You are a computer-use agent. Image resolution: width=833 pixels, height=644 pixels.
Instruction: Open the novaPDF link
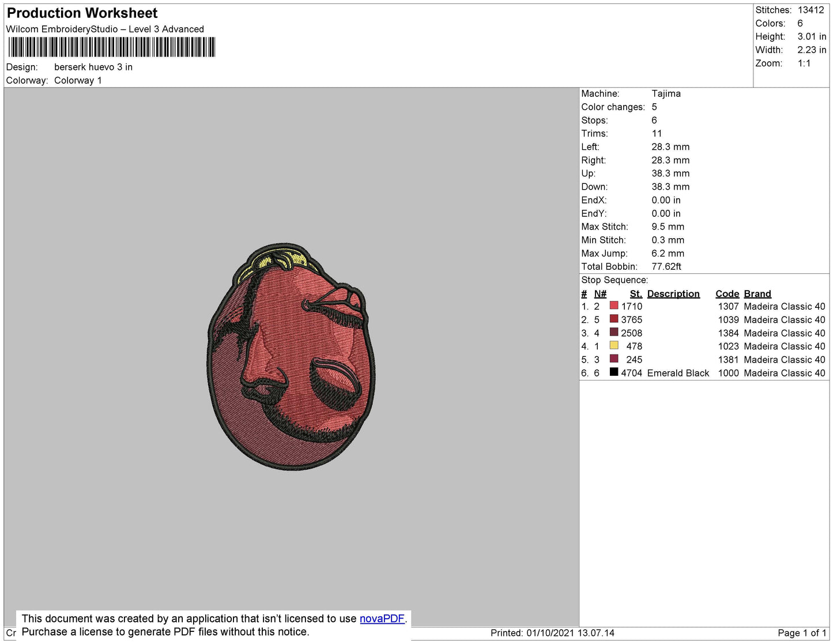(x=382, y=619)
